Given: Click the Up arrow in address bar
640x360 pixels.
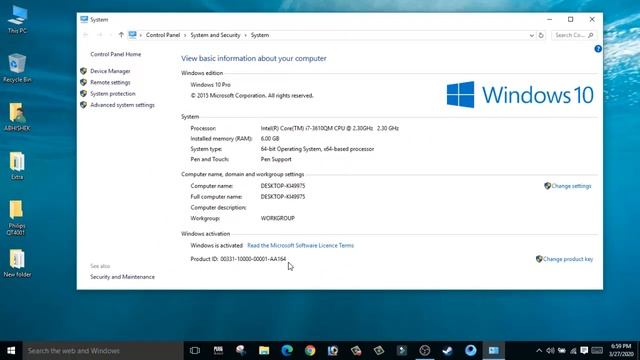Looking at the screenshot, I should [x=121, y=35].
